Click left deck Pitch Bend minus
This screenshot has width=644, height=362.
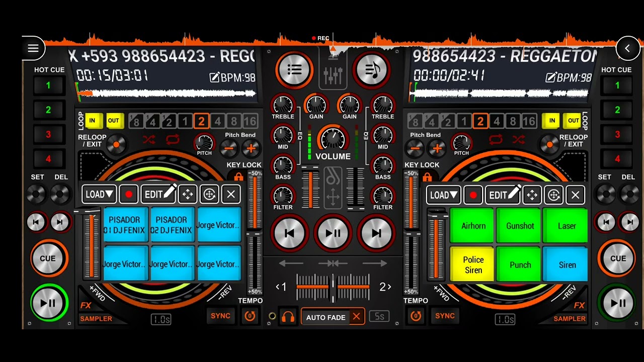[229, 148]
